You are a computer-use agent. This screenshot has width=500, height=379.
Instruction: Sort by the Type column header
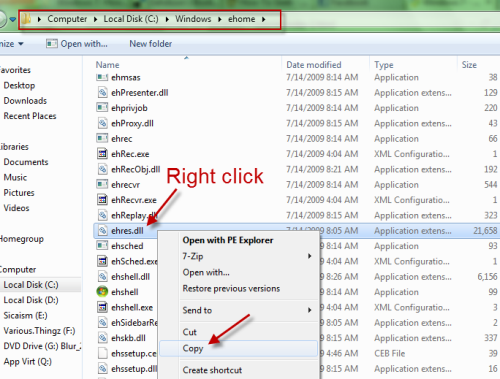tap(384, 65)
